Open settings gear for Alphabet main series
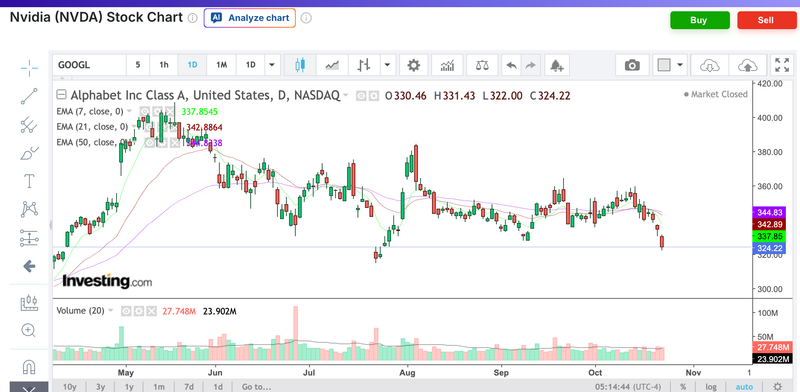 click(374, 95)
